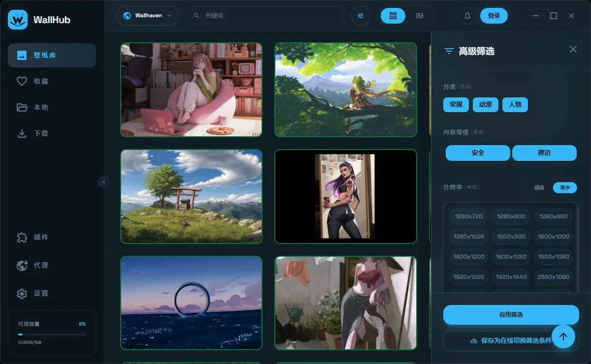Choose 2560x1080 resolution
Image resolution: width=591 pixels, height=364 pixels.
(554, 277)
